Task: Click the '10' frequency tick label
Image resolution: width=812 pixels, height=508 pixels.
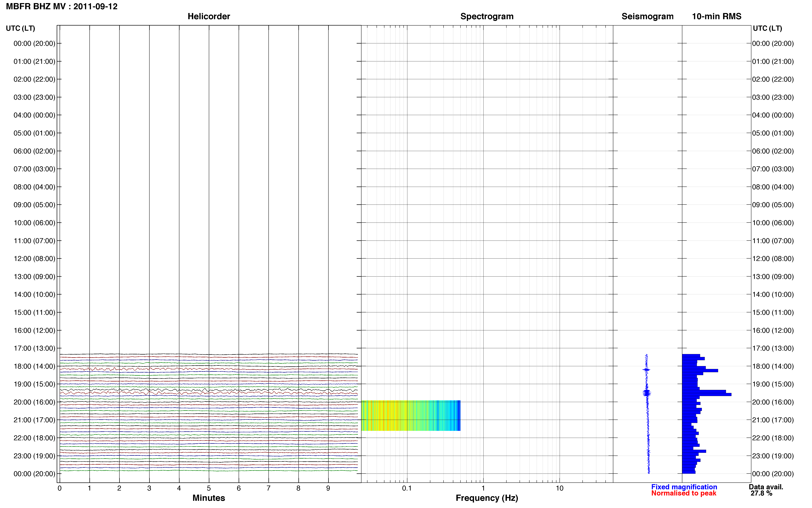Action: point(559,488)
